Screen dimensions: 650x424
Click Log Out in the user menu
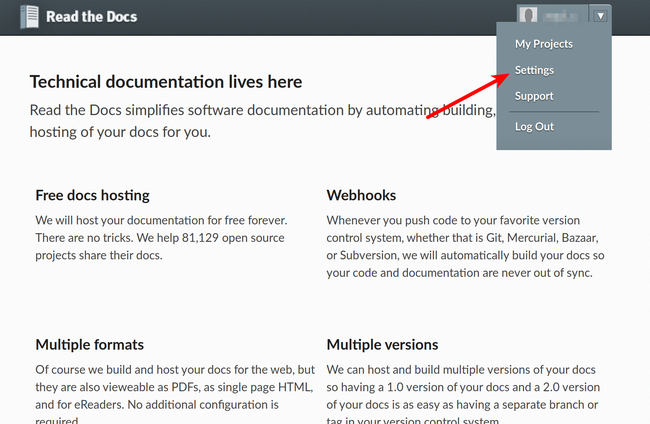(534, 126)
